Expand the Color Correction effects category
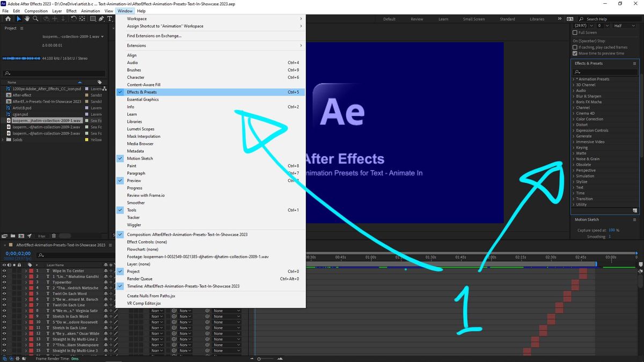 (x=574, y=119)
